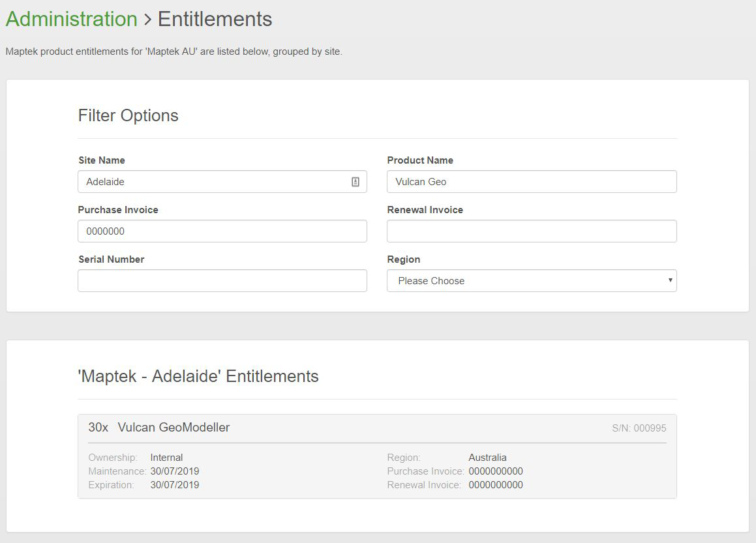Click the contact autofill icon in Site Name
756x543 pixels.
tap(355, 182)
